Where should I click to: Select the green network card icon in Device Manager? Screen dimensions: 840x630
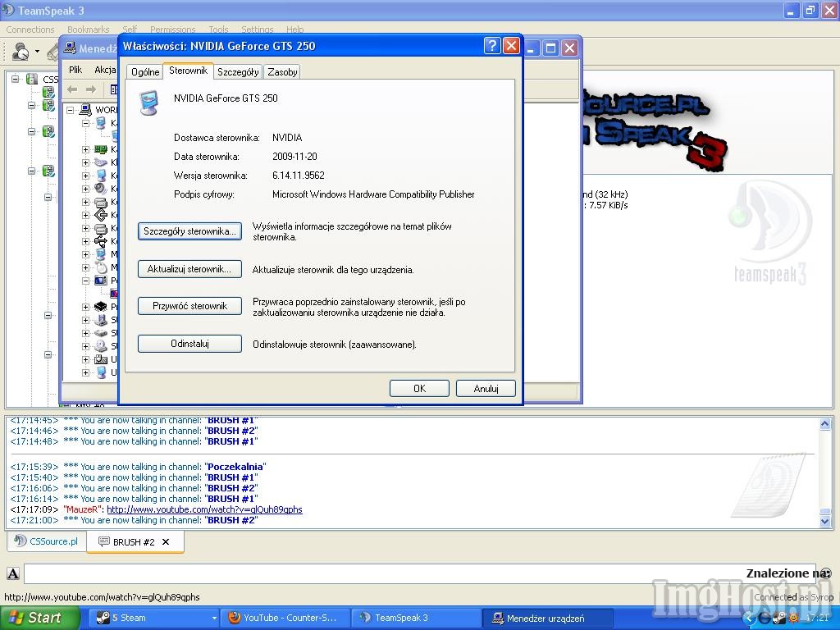click(x=101, y=149)
